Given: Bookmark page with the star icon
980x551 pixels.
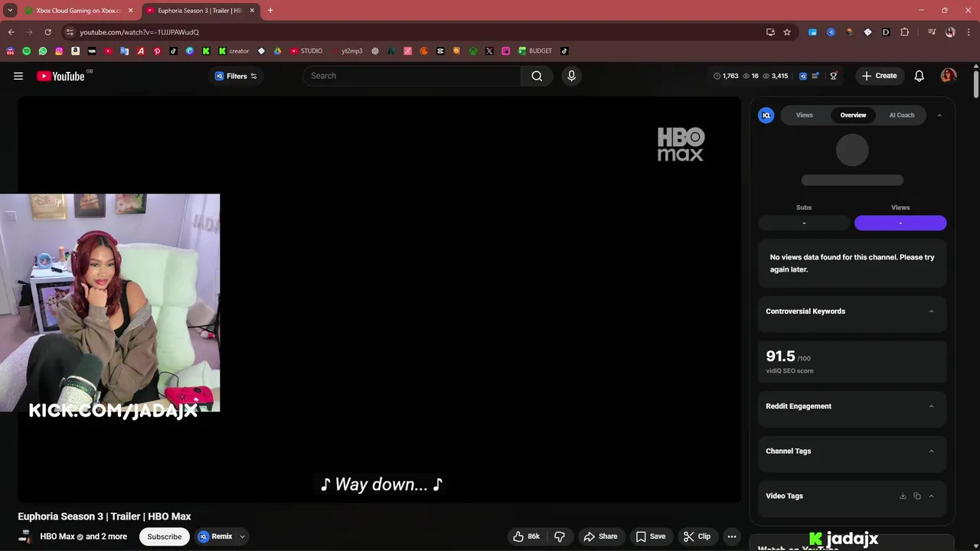Looking at the screenshot, I should 787,32.
